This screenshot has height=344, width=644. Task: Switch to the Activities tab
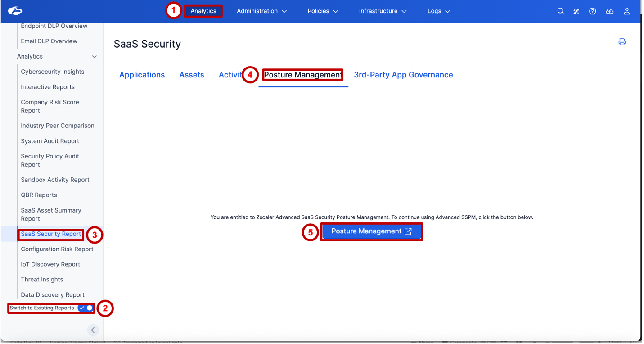[x=230, y=75]
